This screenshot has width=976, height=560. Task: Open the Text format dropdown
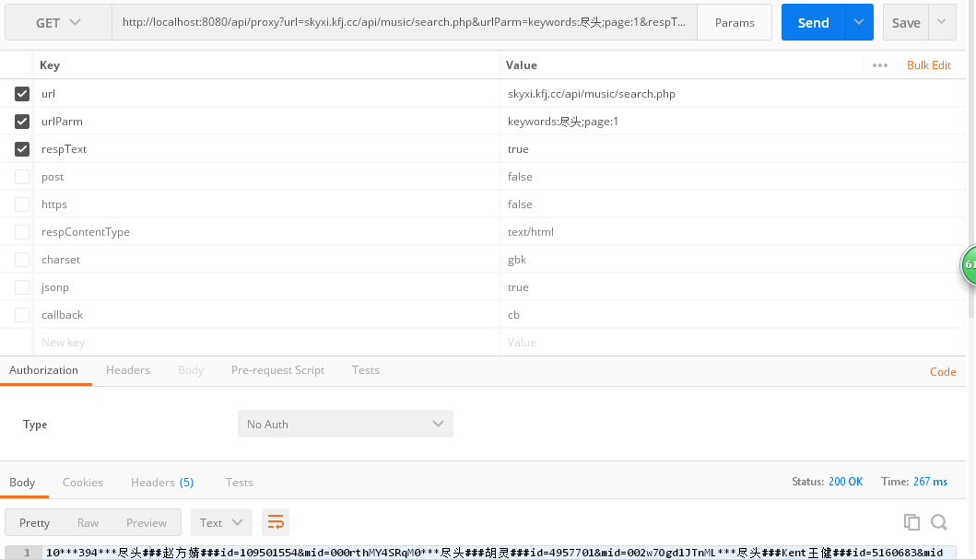[x=221, y=522]
